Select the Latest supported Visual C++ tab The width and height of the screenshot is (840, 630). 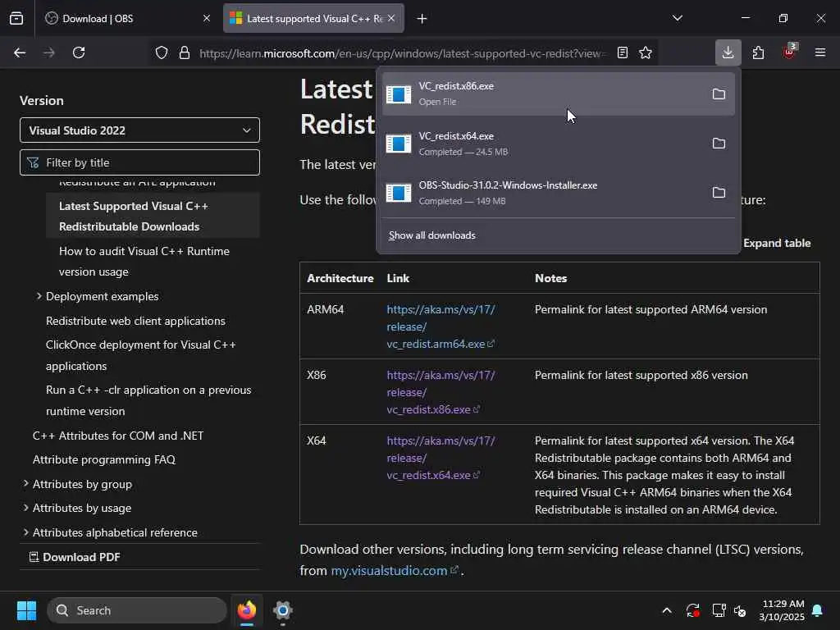point(313,18)
